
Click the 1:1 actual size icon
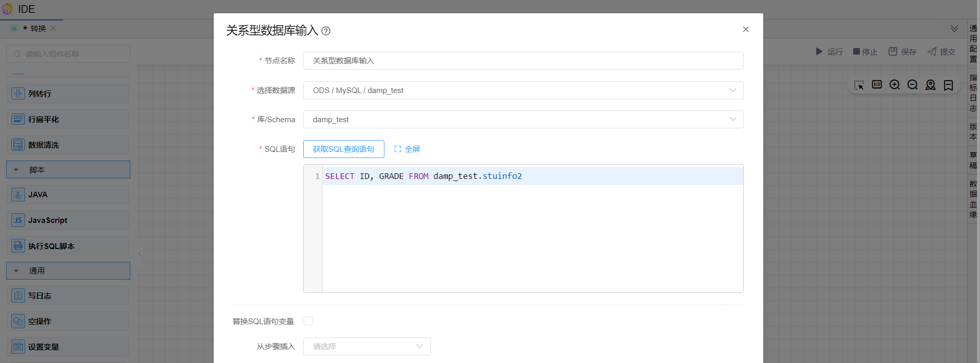(877, 85)
